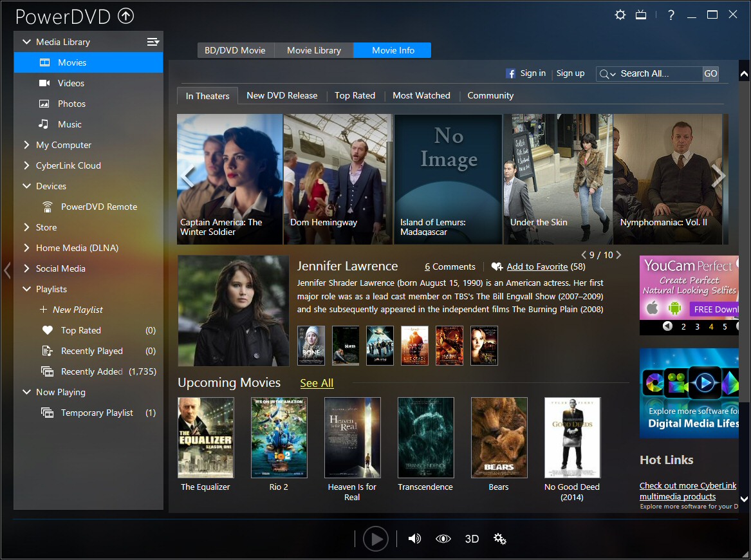Collapse the Playlists section
This screenshot has height=560, width=751.
[26, 289]
